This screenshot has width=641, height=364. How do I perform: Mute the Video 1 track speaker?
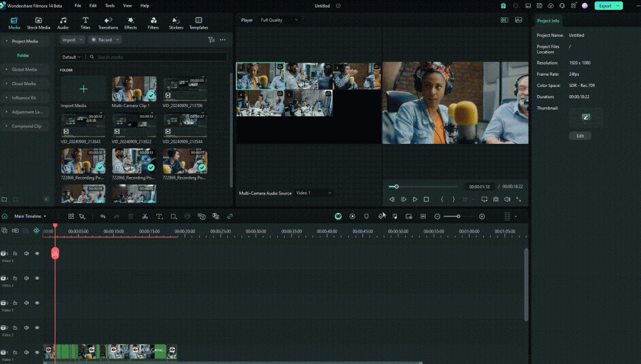(26, 352)
